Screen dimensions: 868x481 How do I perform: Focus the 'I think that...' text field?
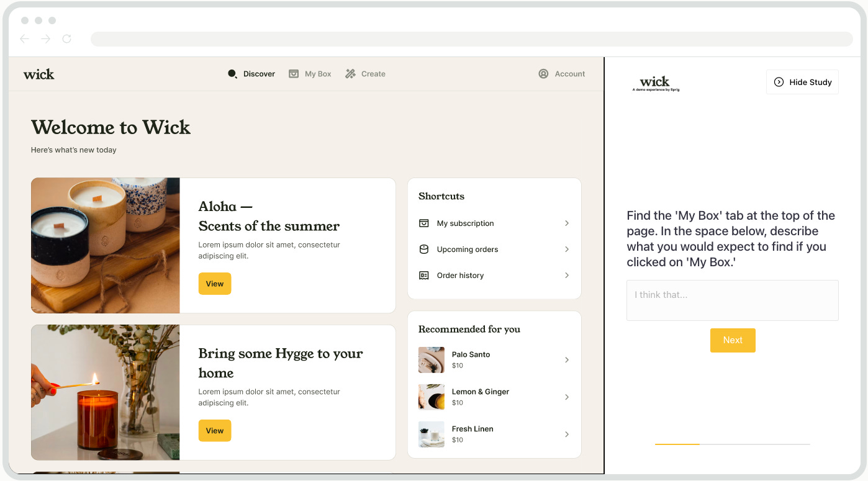[733, 300]
